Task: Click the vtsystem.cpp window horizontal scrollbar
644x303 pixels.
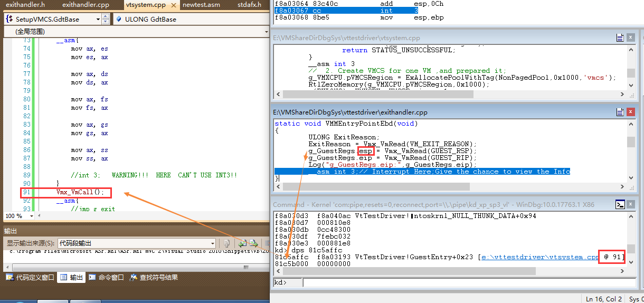Action: [x=450, y=96]
